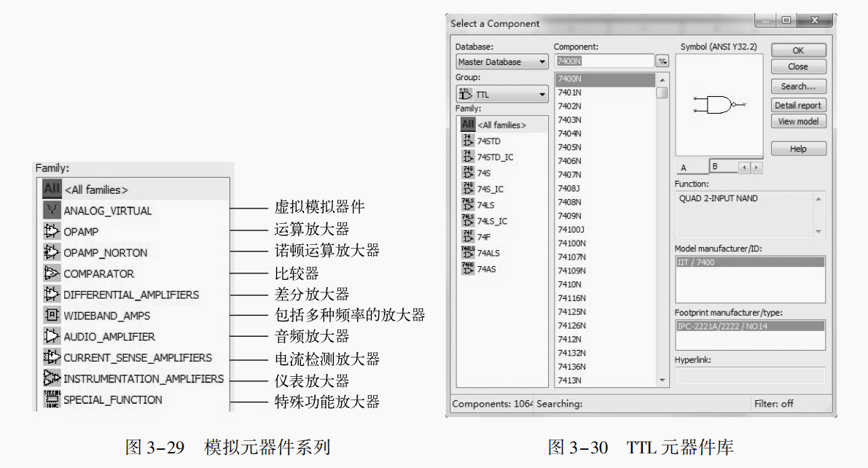
Task: Open the Detail report button
Action: point(798,106)
